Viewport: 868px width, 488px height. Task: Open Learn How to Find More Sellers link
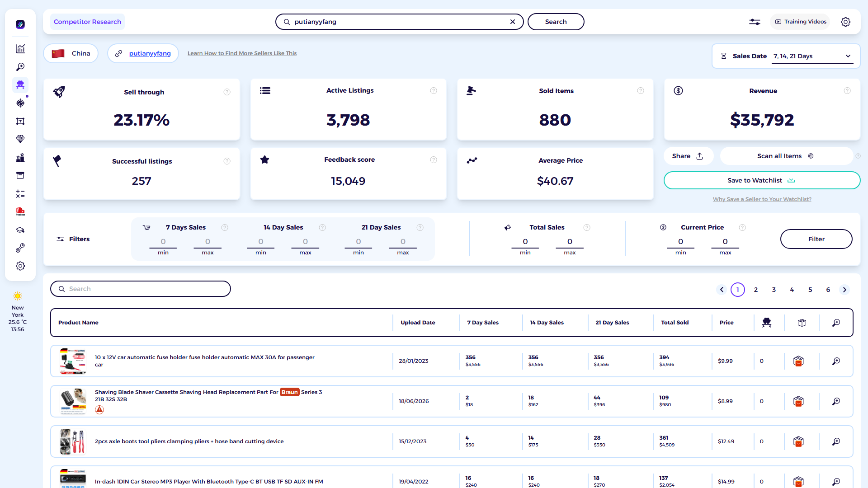pos(242,53)
